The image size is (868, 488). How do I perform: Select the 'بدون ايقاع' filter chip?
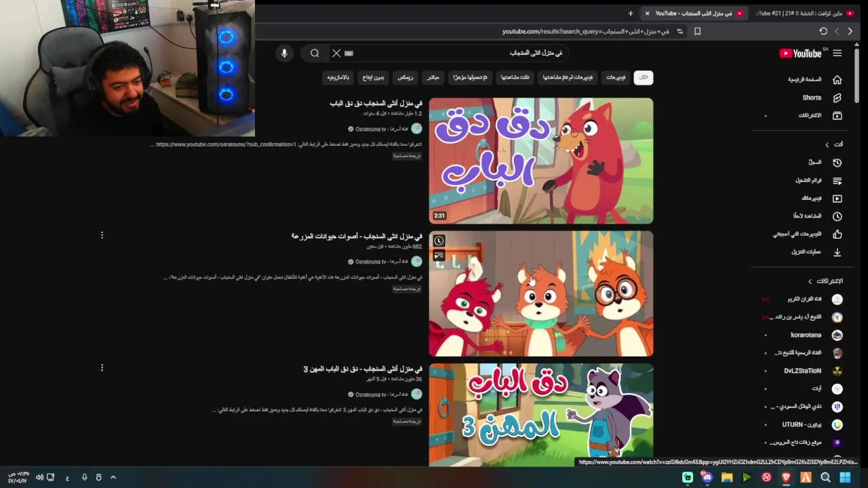[374, 77]
